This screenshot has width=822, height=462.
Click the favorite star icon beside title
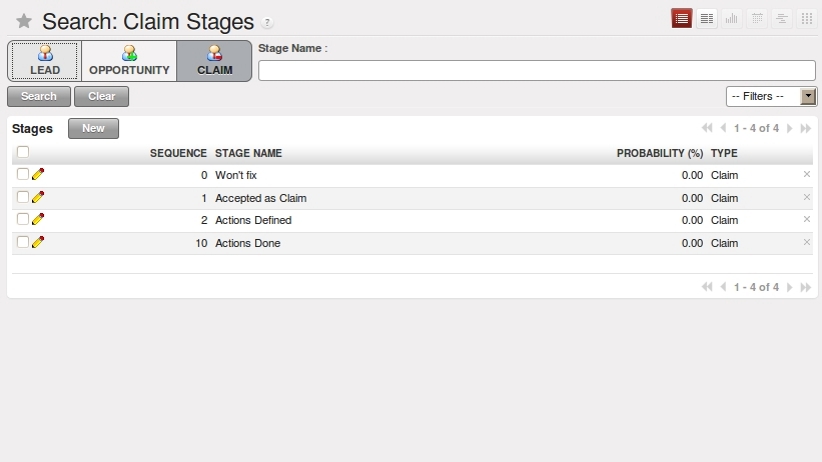[24, 22]
